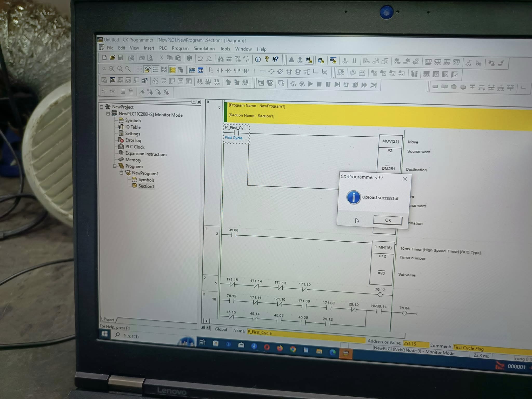Click the Cut scissors icon

(x=161, y=58)
